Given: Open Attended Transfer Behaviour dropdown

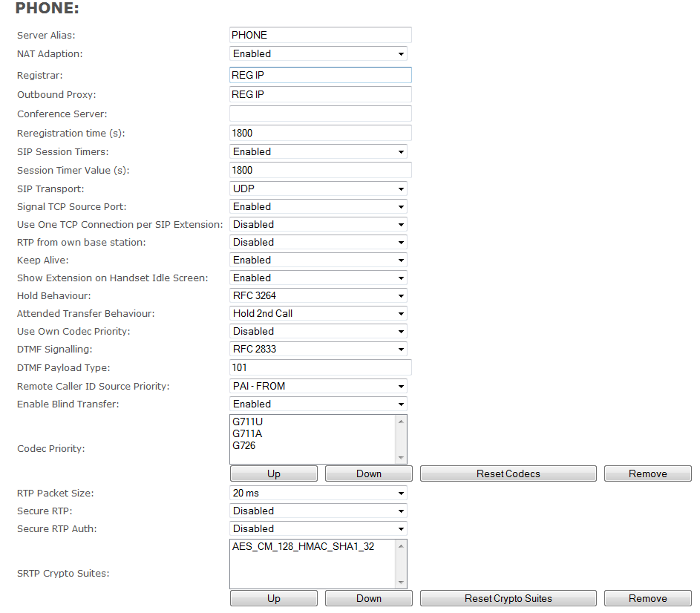Looking at the screenshot, I should pyautogui.click(x=318, y=314).
